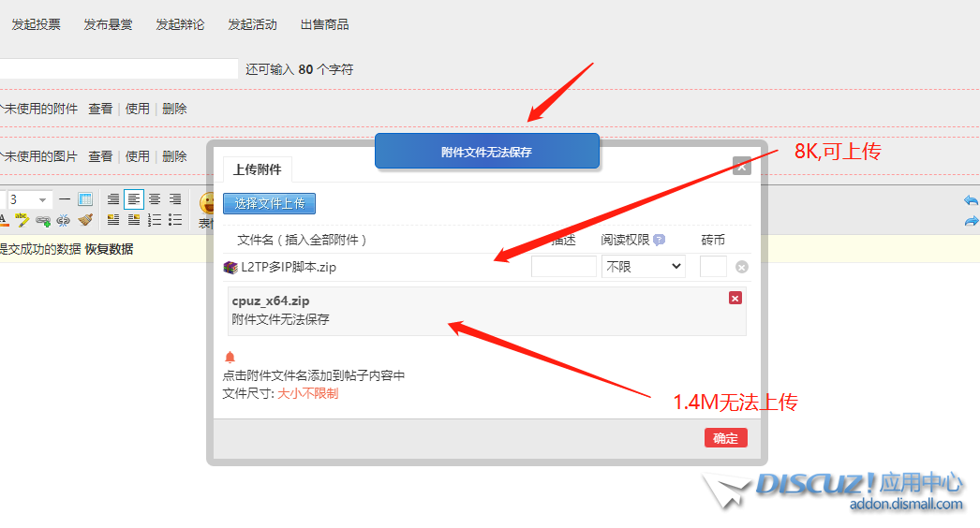
Task: Click the 描述 input field for L2TP多IP脚本.zip
Action: (563, 267)
